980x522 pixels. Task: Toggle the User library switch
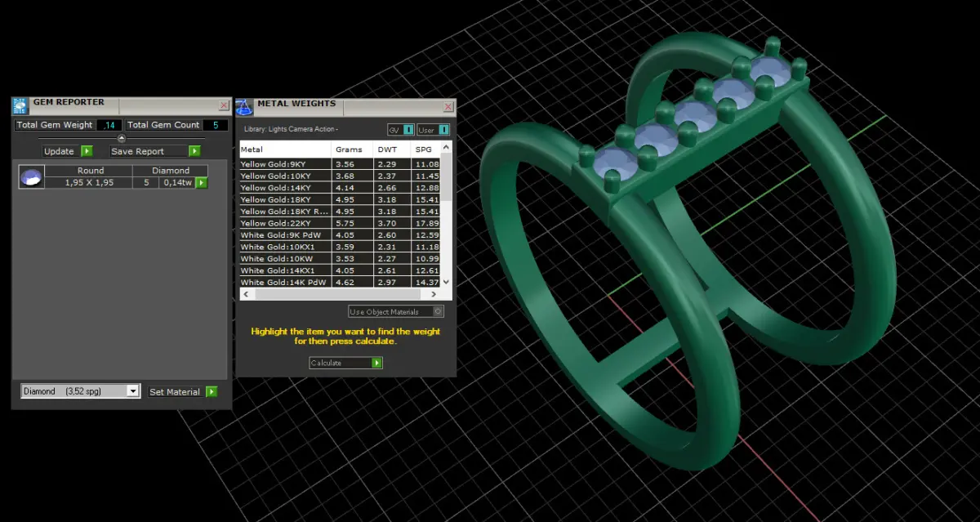433,130
